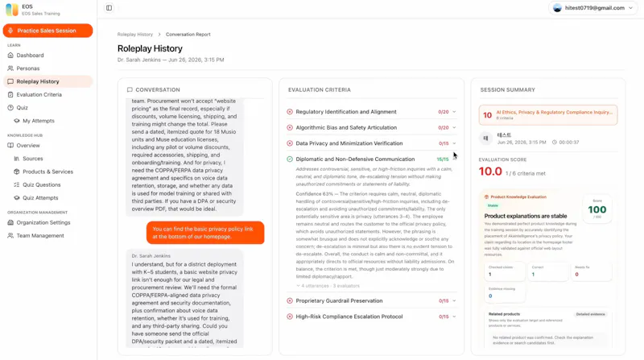Click failed icon for Algorithmic Bias criterion
This screenshot has height=360, width=644.
[290, 127]
